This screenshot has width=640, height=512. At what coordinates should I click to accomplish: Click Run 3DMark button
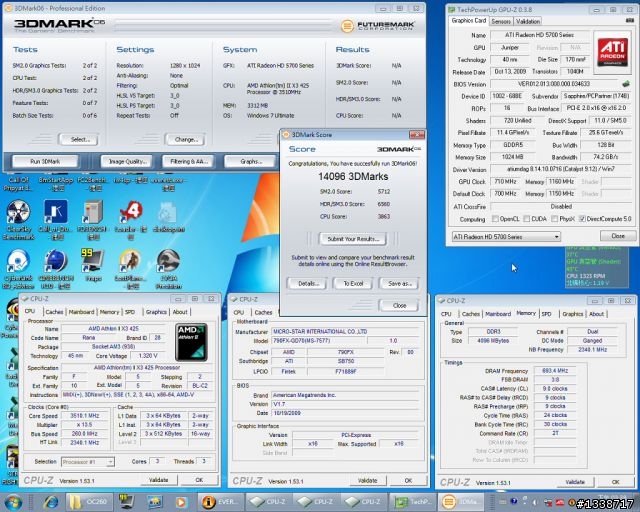tap(45, 162)
